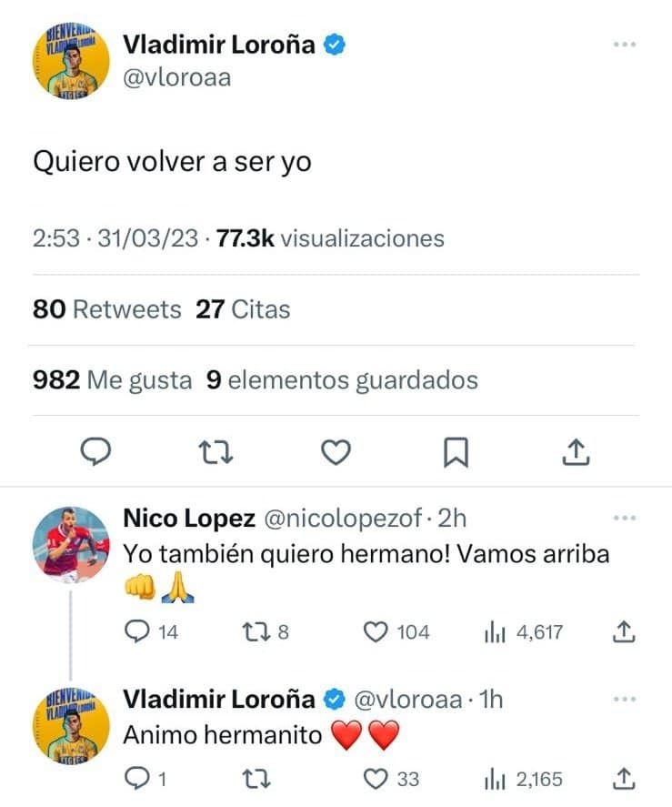
Task: View analytics of Nico Lopez's reply
Action: click(x=494, y=632)
